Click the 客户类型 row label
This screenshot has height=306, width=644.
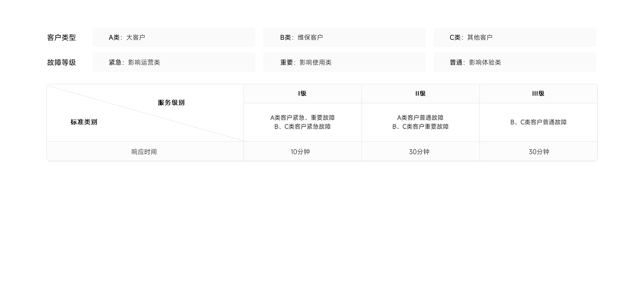point(61,37)
